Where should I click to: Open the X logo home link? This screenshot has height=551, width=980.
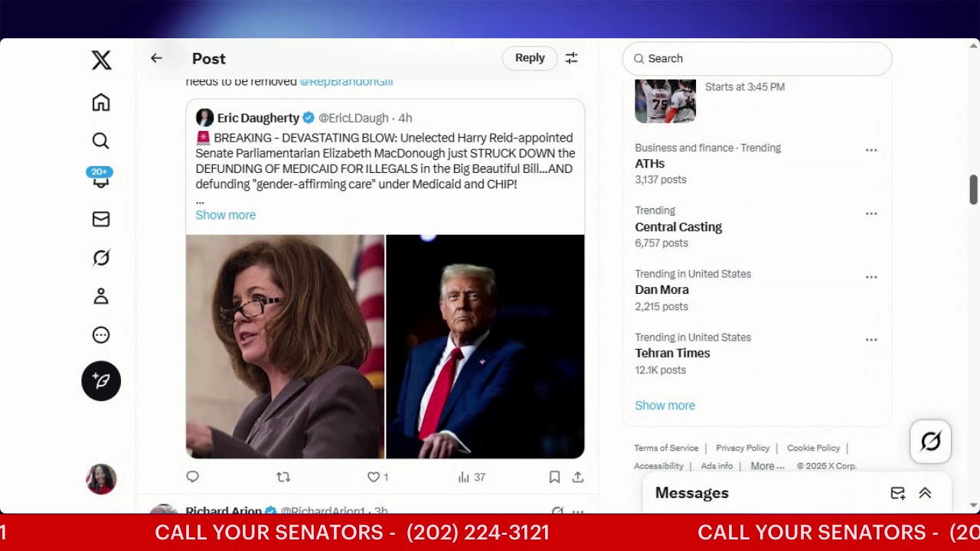(101, 60)
